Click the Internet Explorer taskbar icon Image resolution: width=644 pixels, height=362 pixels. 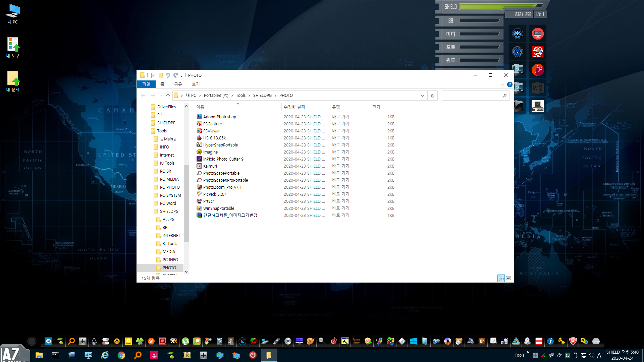105,355
